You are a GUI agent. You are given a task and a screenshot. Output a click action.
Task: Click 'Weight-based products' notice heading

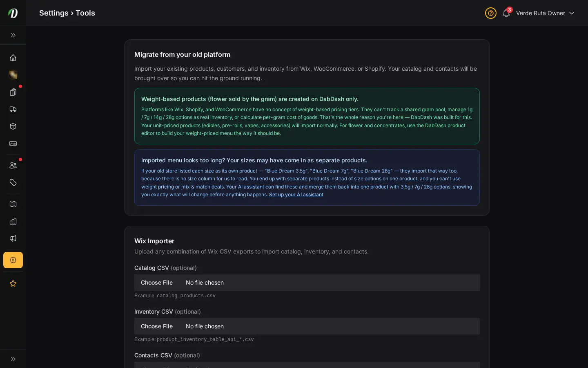click(250, 99)
